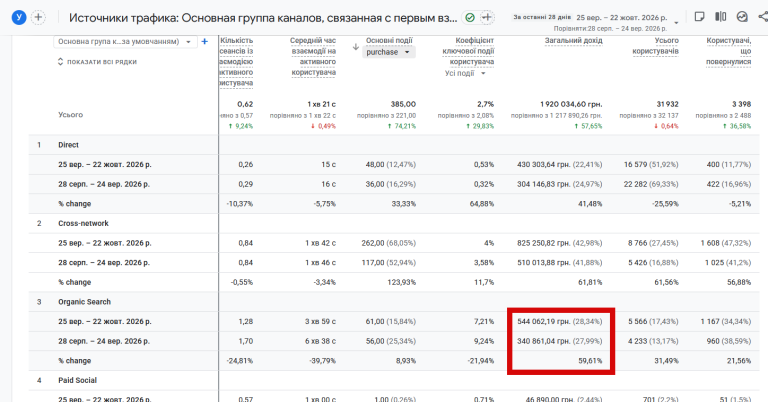Sort by 'Загальний дохід' column header

tap(574, 41)
